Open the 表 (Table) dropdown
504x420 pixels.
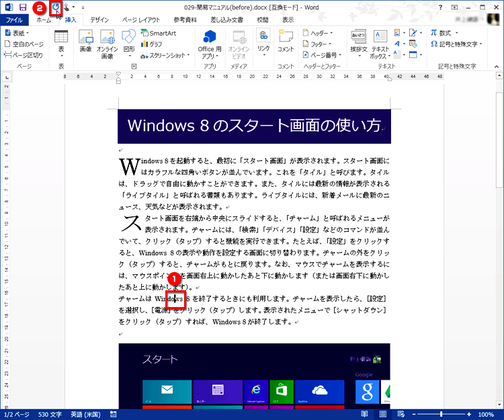(61, 44)
